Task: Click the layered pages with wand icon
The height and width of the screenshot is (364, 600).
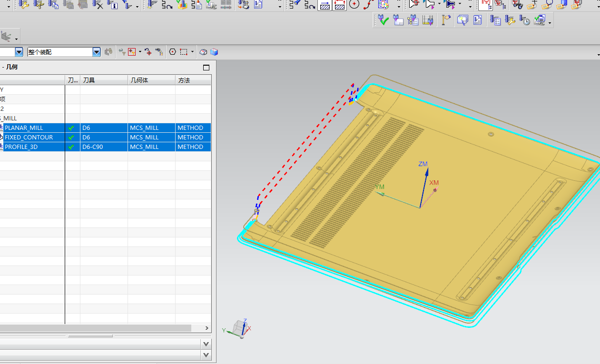Action: (x=462, y=20)
